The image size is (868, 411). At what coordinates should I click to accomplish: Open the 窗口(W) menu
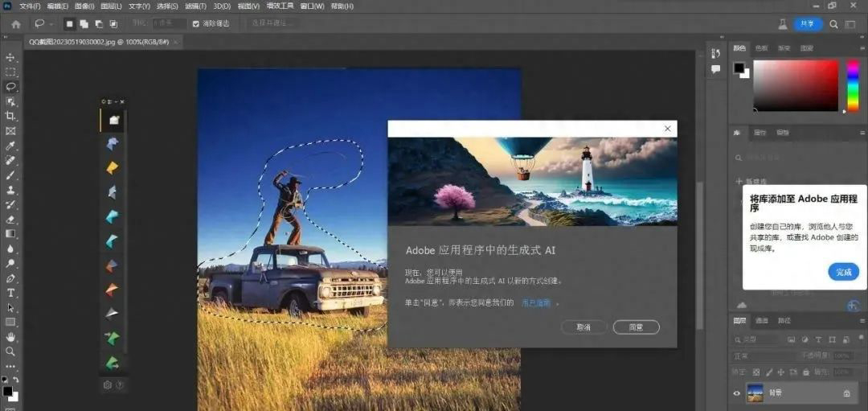click(x=312, y=6)
